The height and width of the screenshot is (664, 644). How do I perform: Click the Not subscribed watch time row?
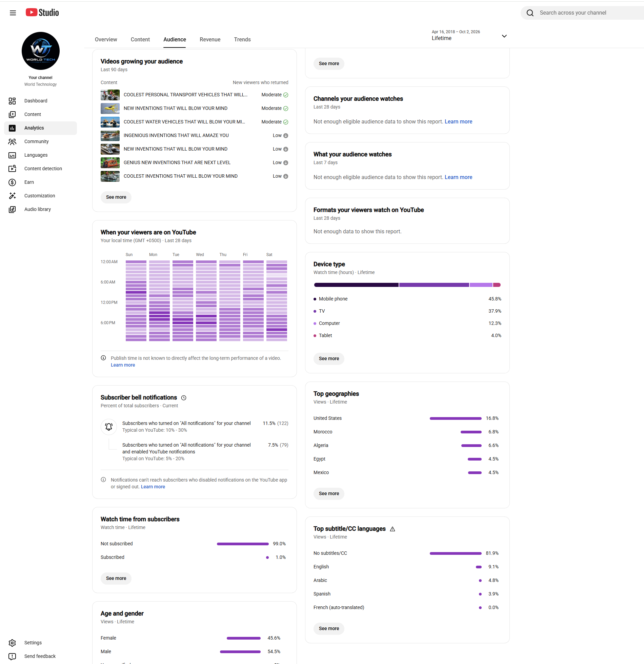click(193, 544)
